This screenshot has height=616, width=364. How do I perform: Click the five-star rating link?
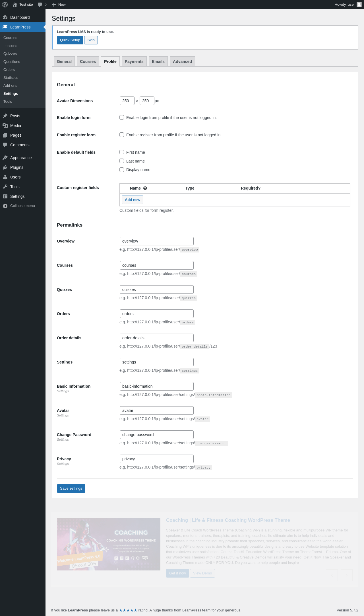point(128,610)
